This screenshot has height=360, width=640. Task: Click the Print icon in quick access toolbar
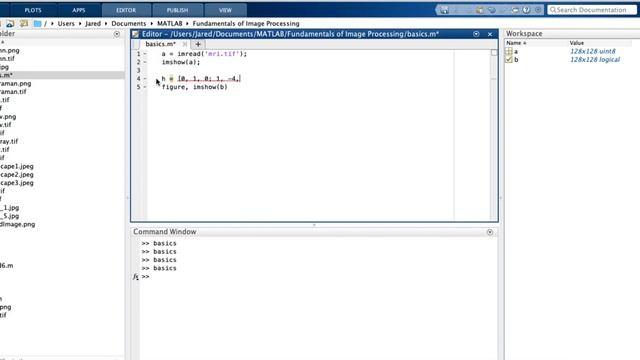515,10
